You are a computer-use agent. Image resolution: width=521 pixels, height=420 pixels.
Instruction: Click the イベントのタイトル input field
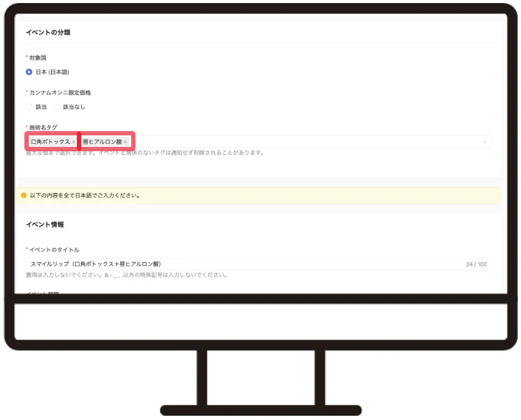pyautogui.click(x=259, y=264)
